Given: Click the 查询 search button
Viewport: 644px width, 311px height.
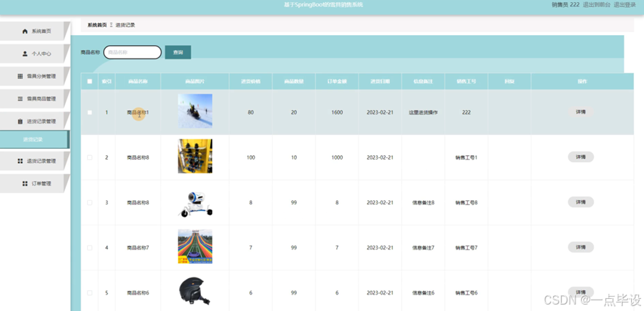Looking at the screenshot, I should click(x=178, y=52).
